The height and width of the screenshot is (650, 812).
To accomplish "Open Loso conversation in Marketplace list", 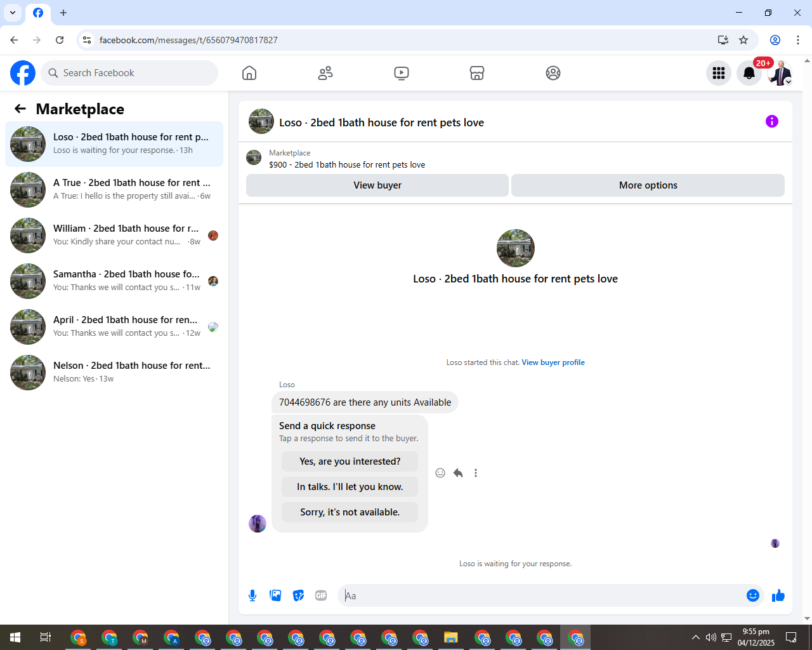I will [114, 144].
